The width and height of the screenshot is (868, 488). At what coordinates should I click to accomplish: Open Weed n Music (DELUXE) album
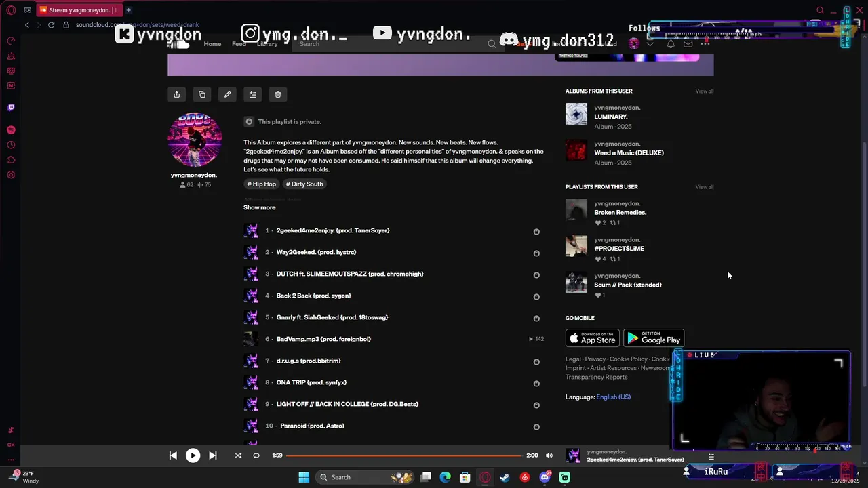[629, 152]
